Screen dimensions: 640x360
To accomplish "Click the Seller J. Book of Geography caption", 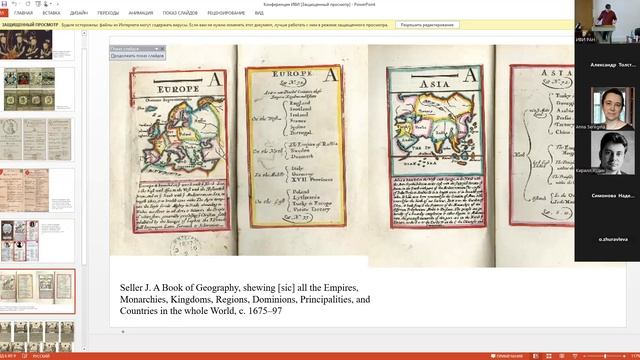I will pyautogui.click(x=245, y=299).
